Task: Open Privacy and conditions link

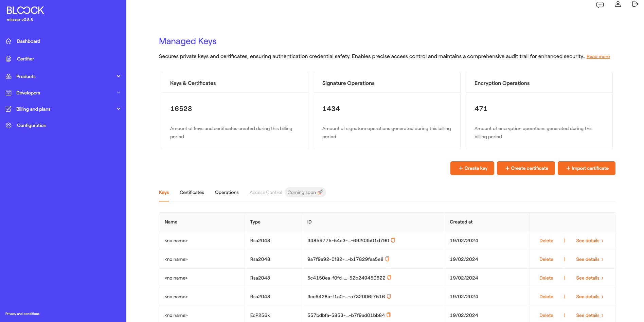Action: [x=22, y=314]
